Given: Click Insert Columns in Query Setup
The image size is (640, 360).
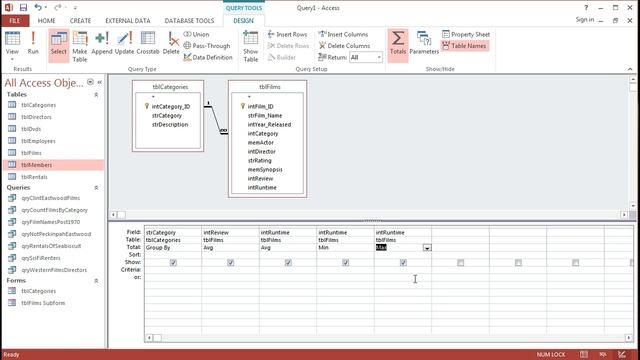Looking at the screenshot, I should coord(343,34).
